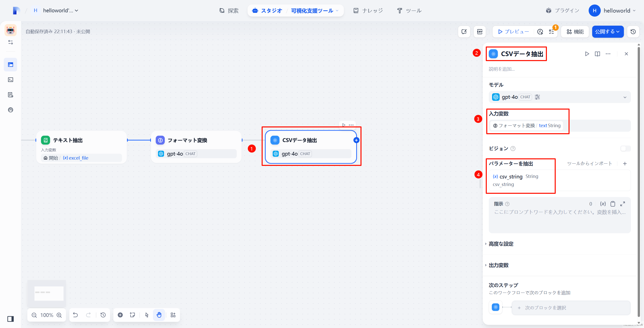
Task: Click the organize nodes layout icon
Action: tap(173, 315)
